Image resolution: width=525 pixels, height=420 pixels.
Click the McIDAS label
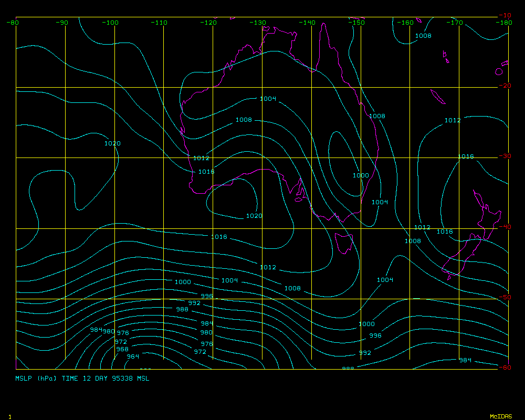coord(500,416)
